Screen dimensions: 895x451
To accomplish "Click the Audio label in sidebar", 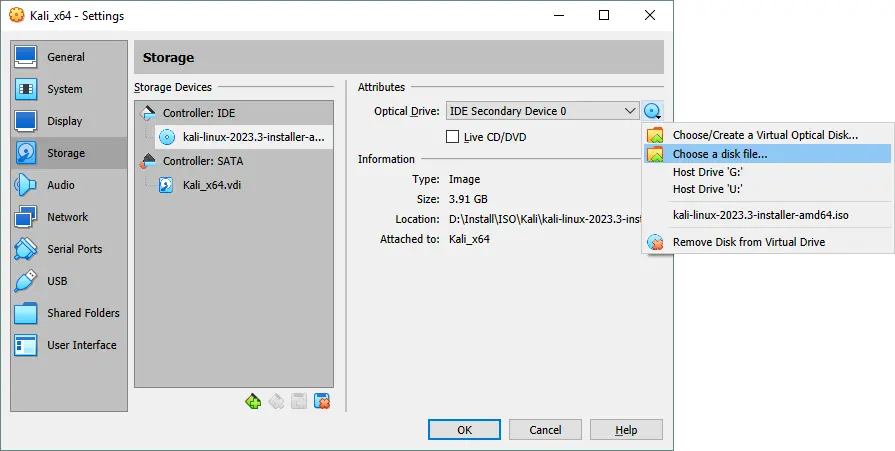I will click(x=61, y=185).
